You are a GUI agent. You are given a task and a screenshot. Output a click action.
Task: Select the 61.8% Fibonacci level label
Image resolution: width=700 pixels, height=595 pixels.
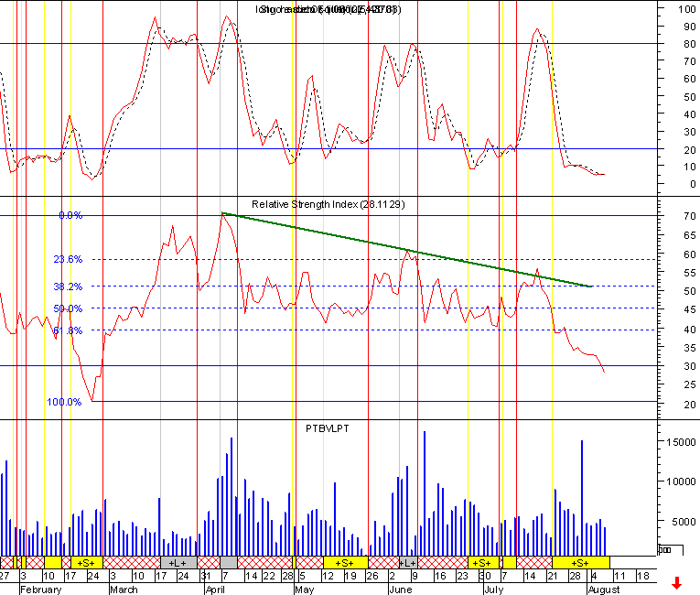[68, 330]
